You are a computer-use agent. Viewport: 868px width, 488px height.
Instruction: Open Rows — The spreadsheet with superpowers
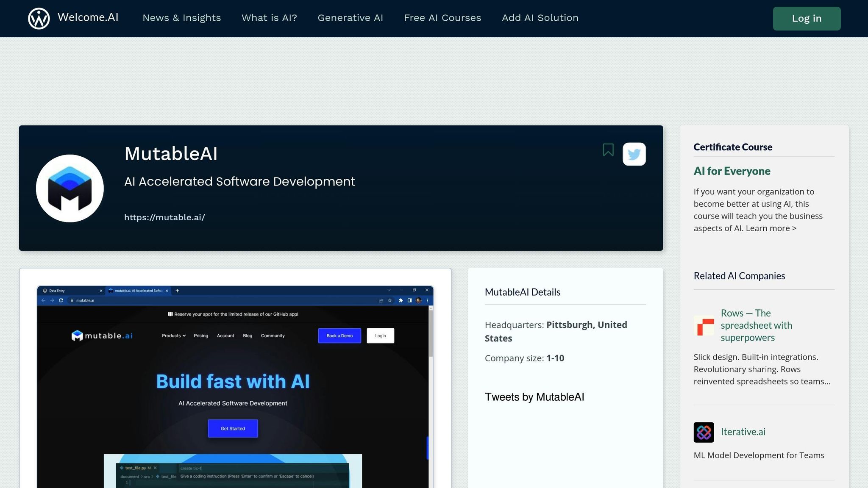click(757, 325)
